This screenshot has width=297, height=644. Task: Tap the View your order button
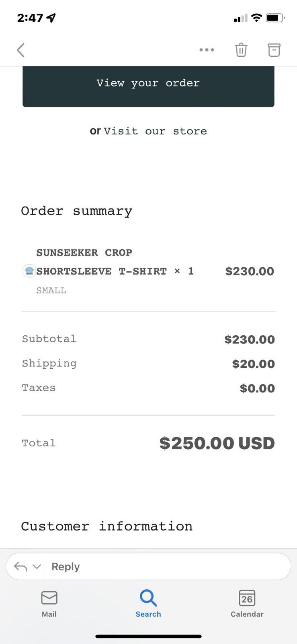[x=148, y=83]
